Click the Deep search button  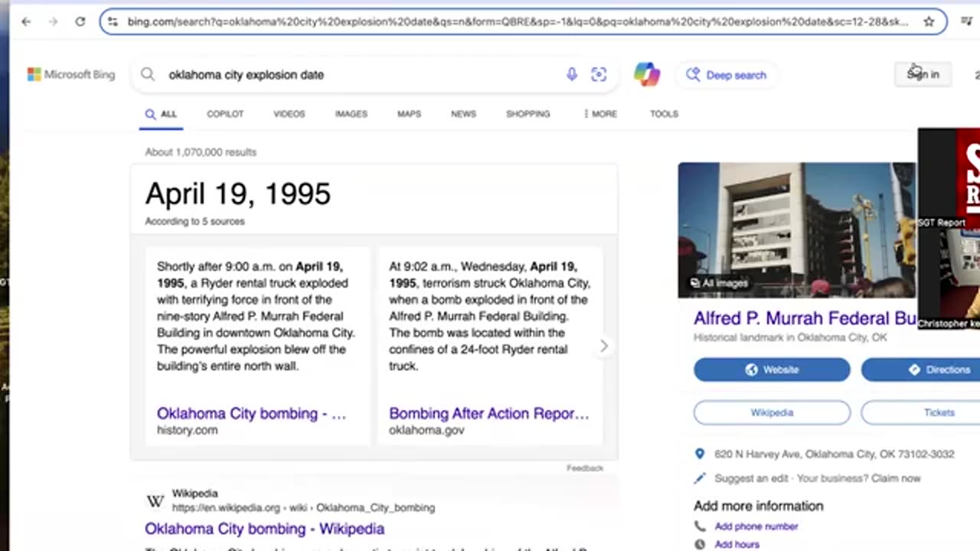(x=726, y=75)
